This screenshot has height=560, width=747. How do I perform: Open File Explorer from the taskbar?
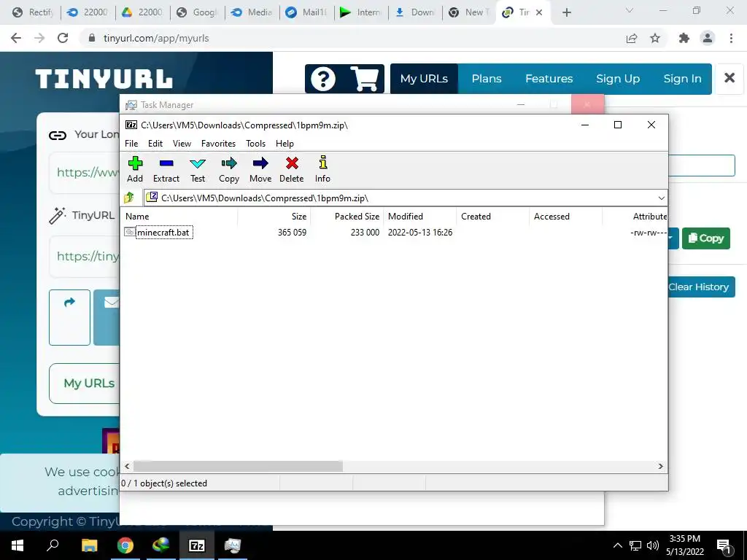(89, 545)
